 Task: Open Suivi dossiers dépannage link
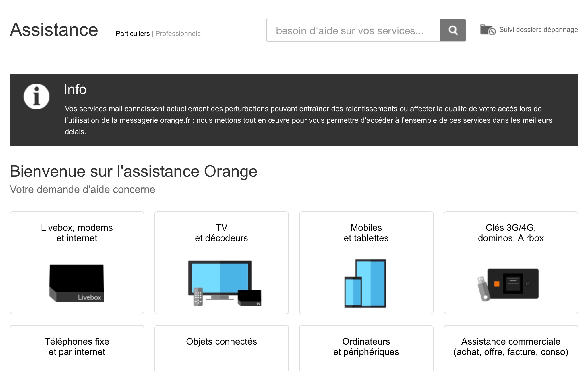538,30
